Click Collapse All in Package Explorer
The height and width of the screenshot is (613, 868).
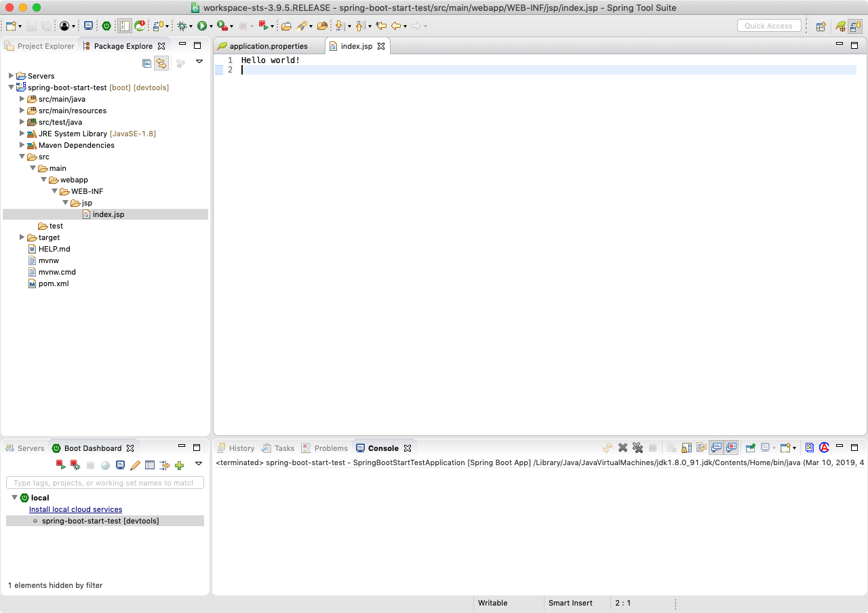click(146, 63)
